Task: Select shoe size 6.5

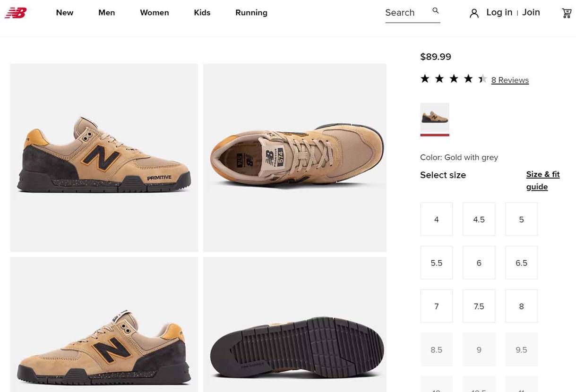Action: pyautogui.click(x=521, y=263)
